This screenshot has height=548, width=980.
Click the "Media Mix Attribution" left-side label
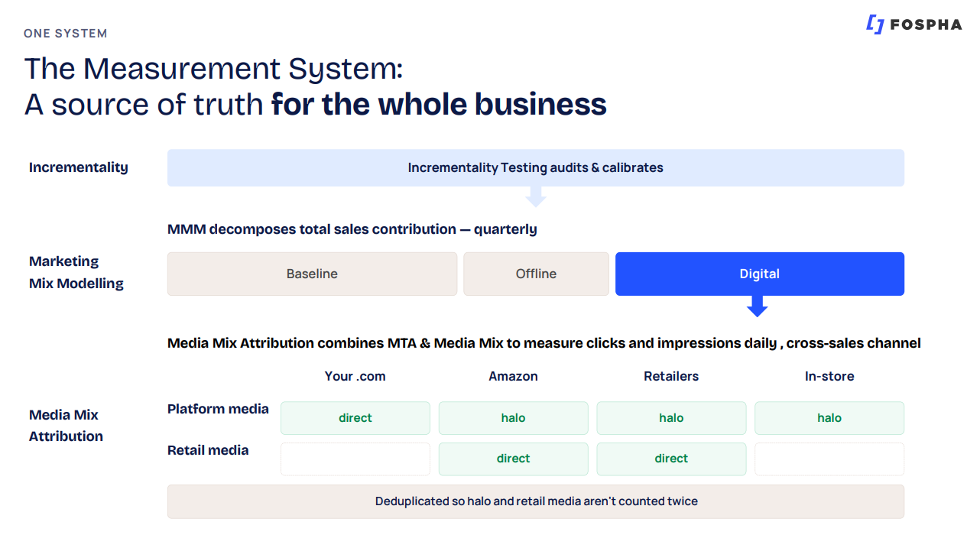pos(66,426)
